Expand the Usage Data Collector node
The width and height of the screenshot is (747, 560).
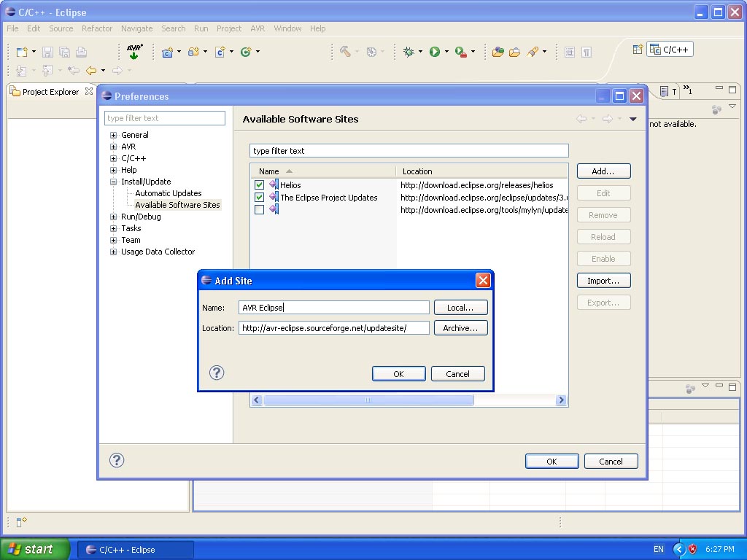[113, 252]
